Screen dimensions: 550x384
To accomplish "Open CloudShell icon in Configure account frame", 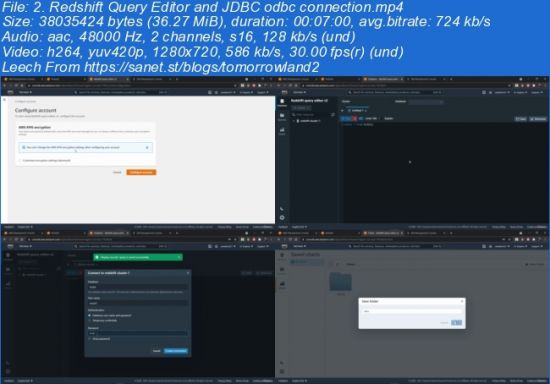I will (210, 92).
